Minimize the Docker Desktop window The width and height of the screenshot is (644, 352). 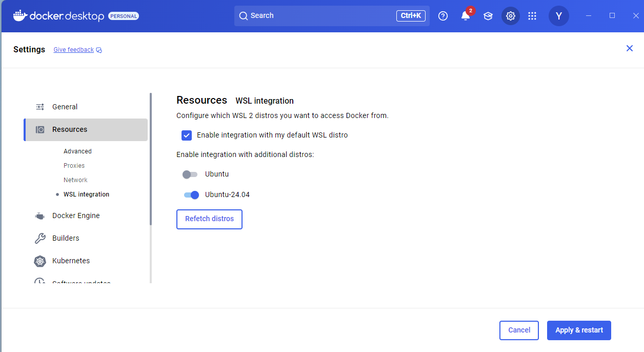tap(589, 16)
